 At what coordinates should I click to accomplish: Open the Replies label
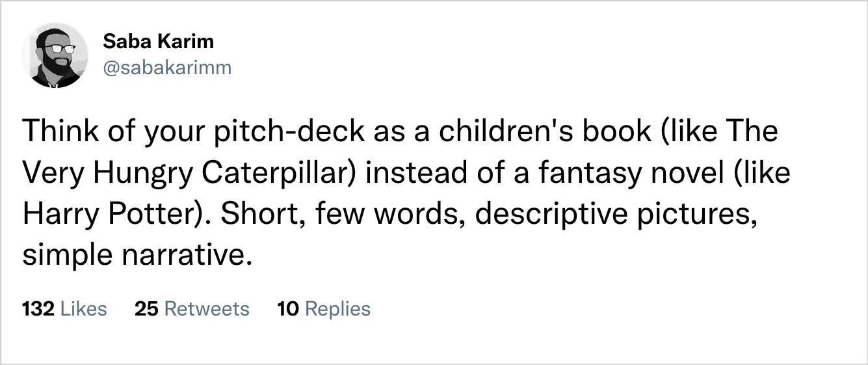(x=337, y=308)
